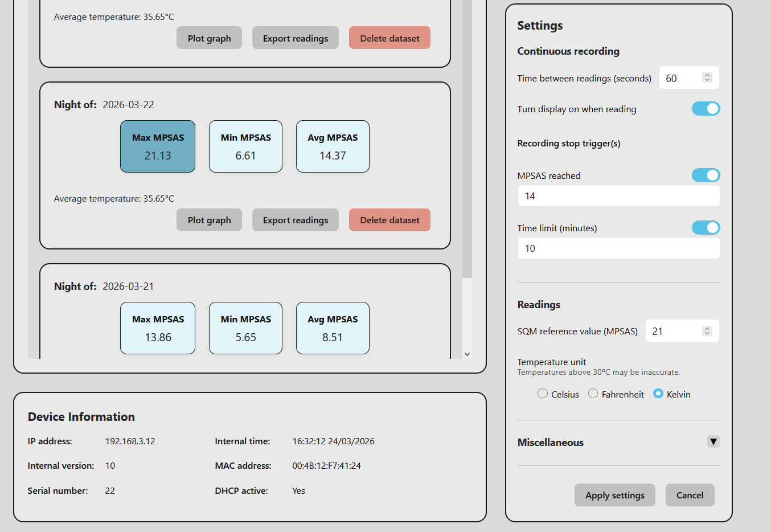Plot graph for night 2026-03-22
This screenshot has height=532, width=771.
[209, 220]
